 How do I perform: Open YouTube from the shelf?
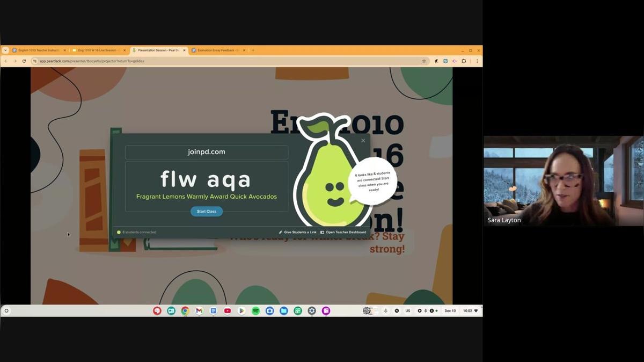[228, 311]
